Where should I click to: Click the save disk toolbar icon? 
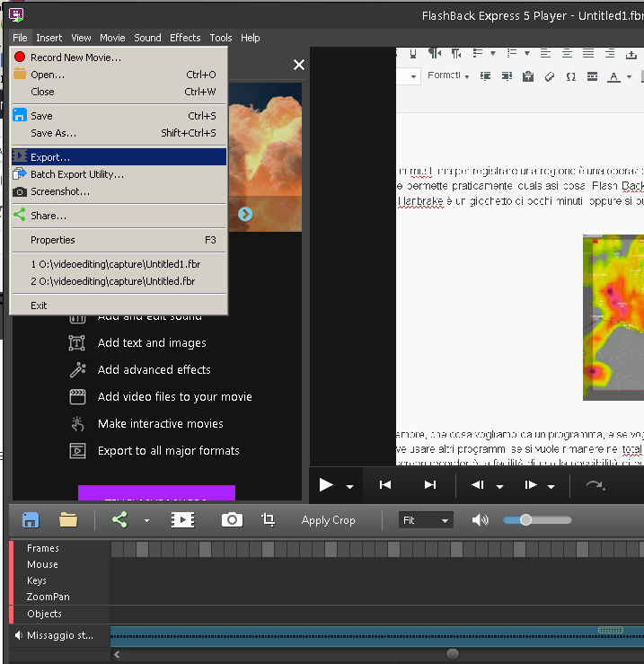[31, 520]
